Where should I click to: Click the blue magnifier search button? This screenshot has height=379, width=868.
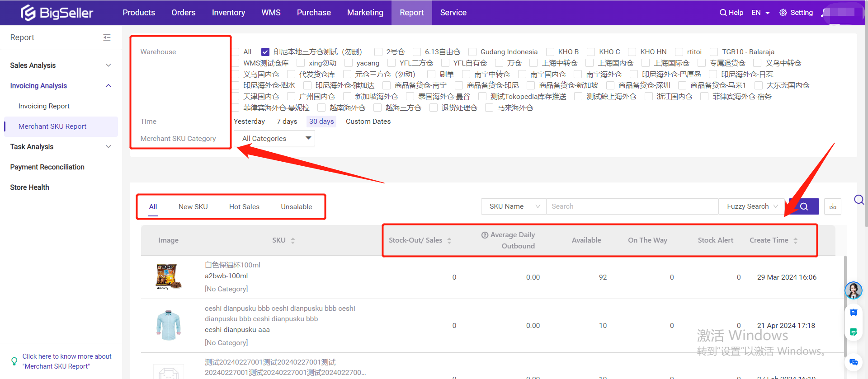point(804,206)
